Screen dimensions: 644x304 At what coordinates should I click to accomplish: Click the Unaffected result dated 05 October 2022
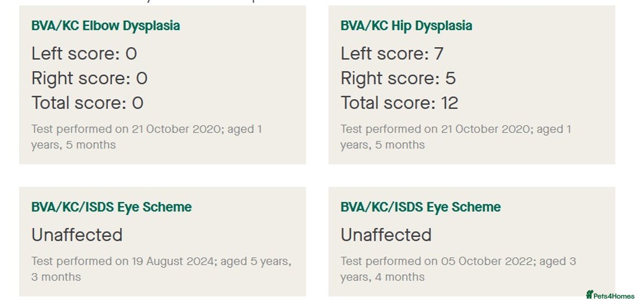386,235
